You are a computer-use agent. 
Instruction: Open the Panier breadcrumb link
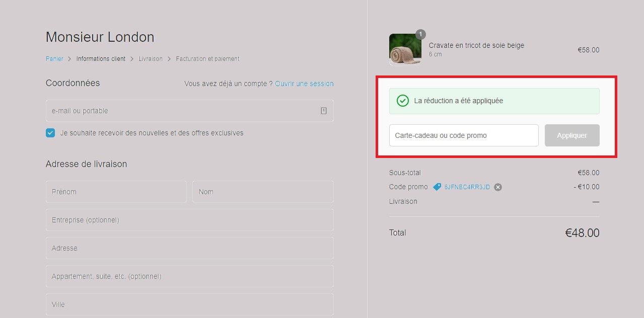point(54,59)
